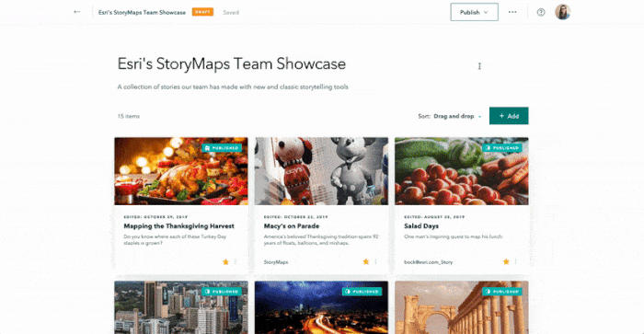The width and height of the screenshot is (644, 334).
Task: Click the DRAFT status badge
Action: tap(203, 12)
